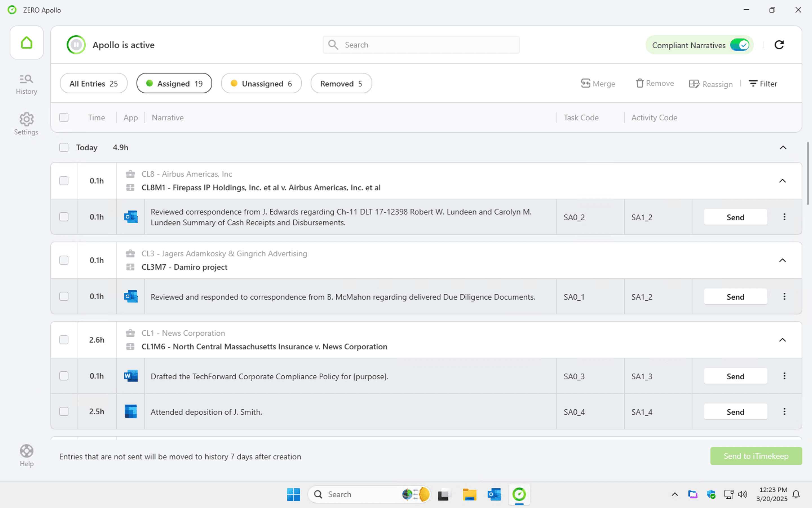812x508 pixels.
Task: Click the search magnifier icon in Apollo
Action: coord(333,45)
